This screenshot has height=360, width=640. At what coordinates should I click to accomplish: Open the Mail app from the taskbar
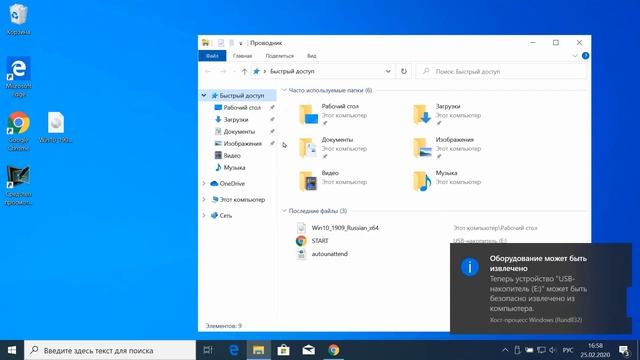308,350
